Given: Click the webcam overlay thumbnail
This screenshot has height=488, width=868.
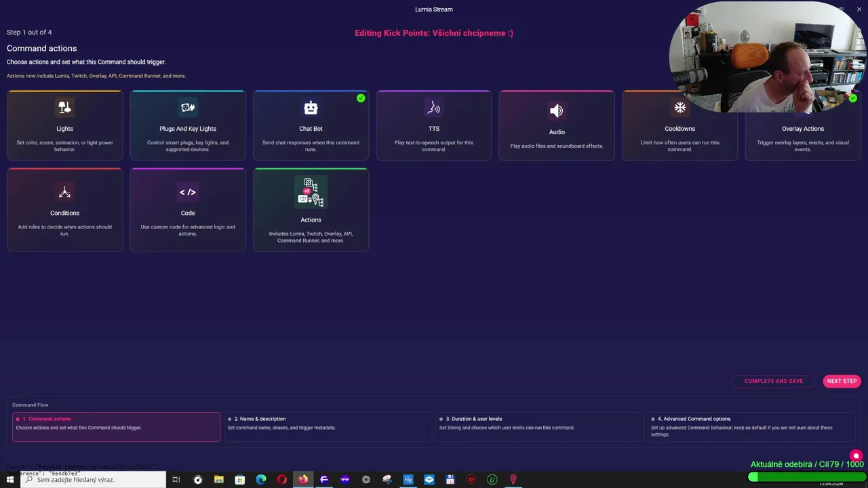Looking at the screenshot, I should pos(767,57).
